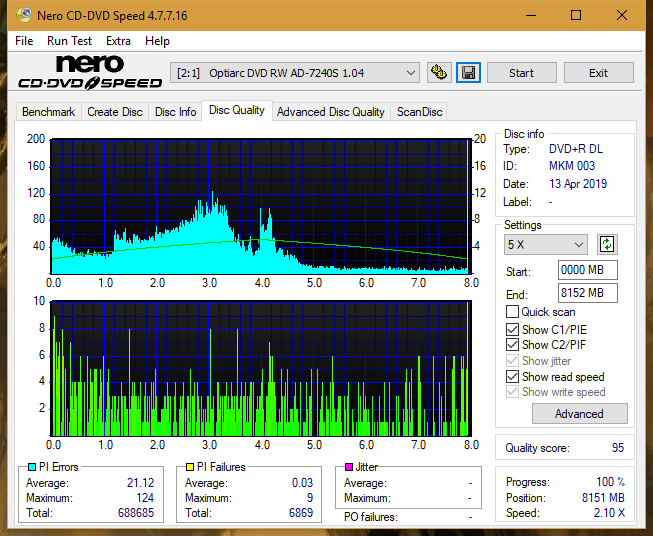Open the Optiarc drive selection dropdown
The image size is (653, 536).
point(295,73)
